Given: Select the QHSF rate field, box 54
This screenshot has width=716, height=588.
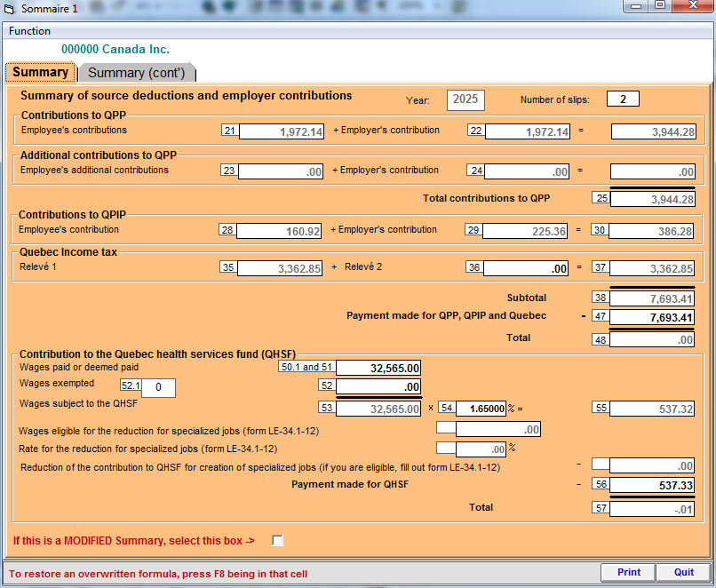Looking at the screenshot, I should pyautogui.click(x=481, y=409).
